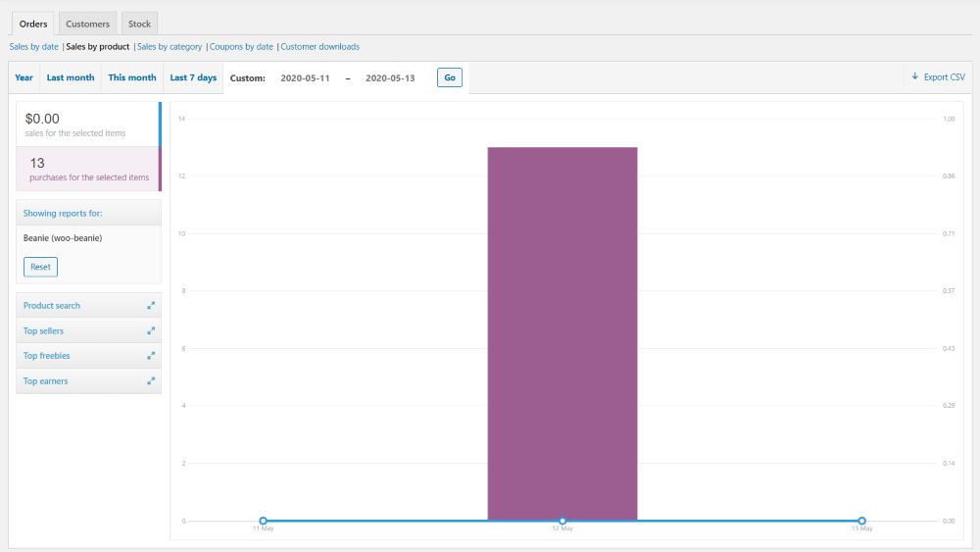
Task: Switch to the Customers tab
Action: point(87,24)
